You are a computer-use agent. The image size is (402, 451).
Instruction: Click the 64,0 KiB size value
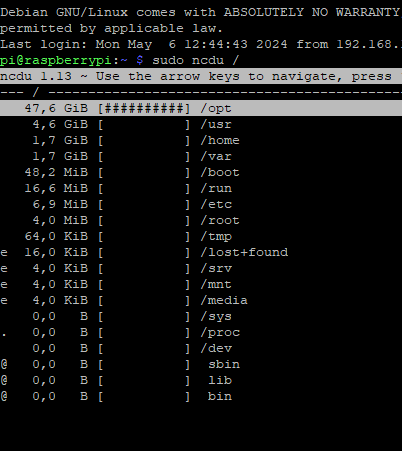[56, 236]
